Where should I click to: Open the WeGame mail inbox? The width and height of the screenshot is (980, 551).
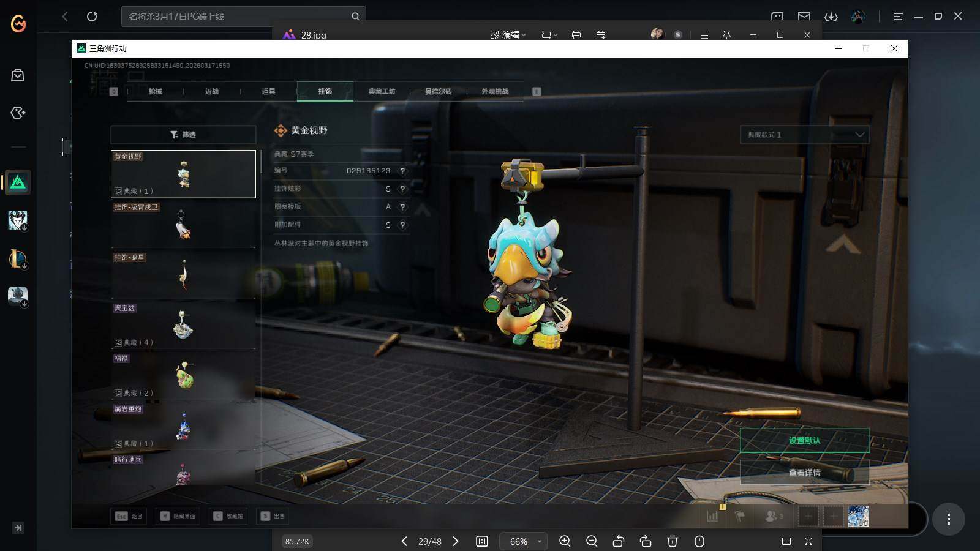pos(804,17)
